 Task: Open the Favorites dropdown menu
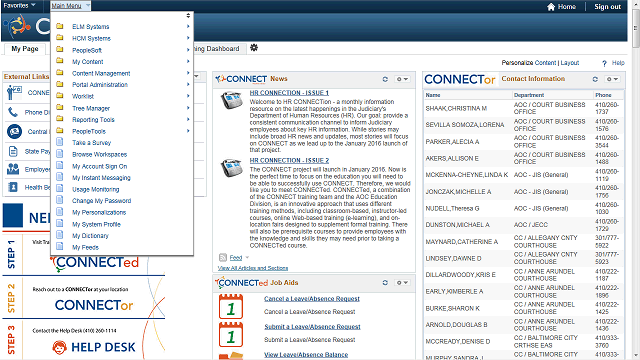[x=19, y=6]
